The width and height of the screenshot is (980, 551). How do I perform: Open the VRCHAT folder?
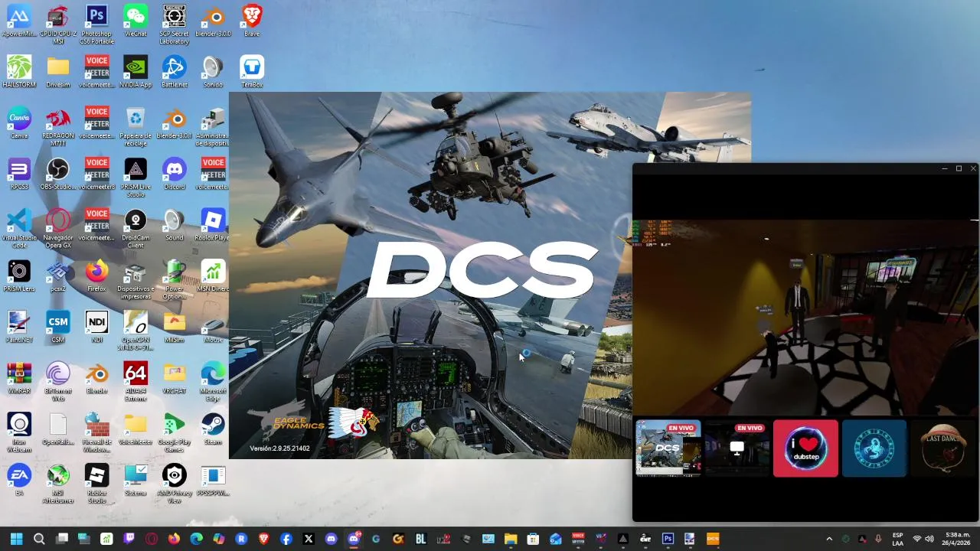(174, 378)
